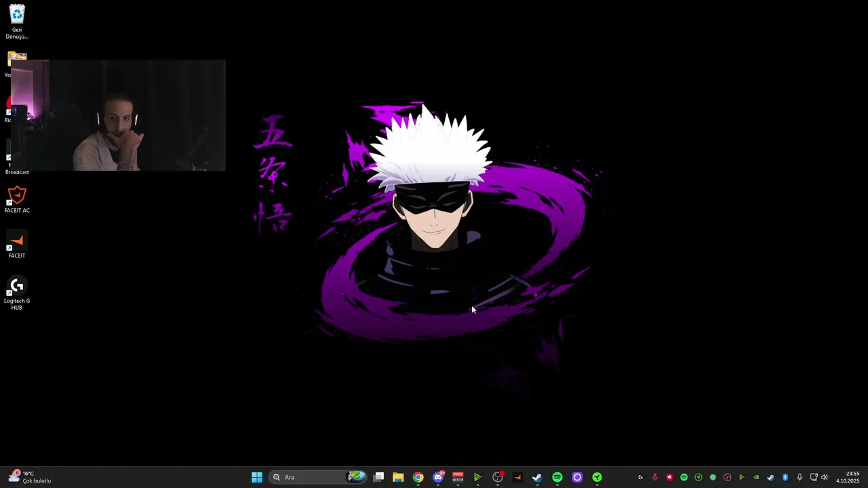The width and height of the screenshot is (868, 488).
Task: Open Task View from the taskbar
Action: 379,477
